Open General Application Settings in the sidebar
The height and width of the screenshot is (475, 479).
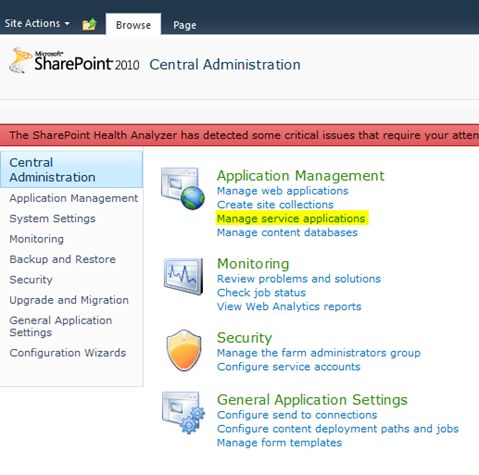tap(61, 326)
